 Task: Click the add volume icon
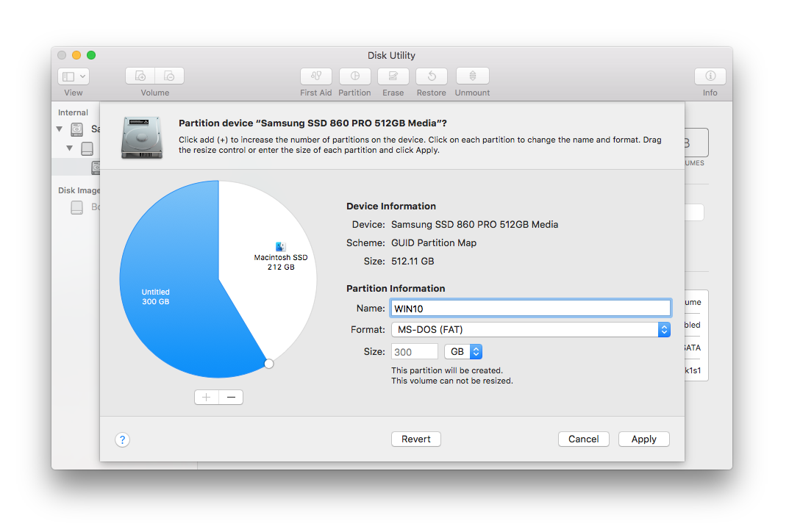tap(140, 76)
